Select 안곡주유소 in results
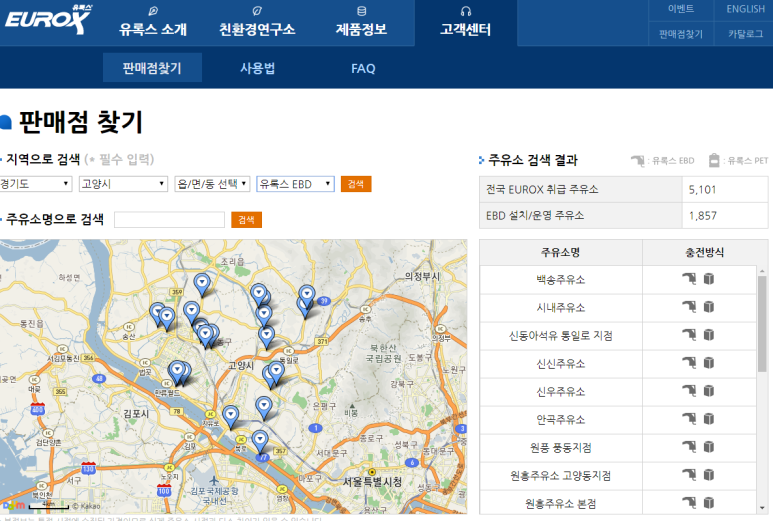The width and height of the screenshot is (773, 521). click(x=561, y=419)
